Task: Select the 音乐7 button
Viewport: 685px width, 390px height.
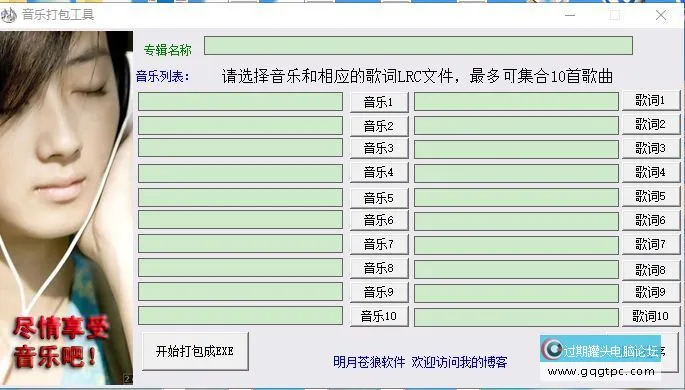Action: pos(379,244)
